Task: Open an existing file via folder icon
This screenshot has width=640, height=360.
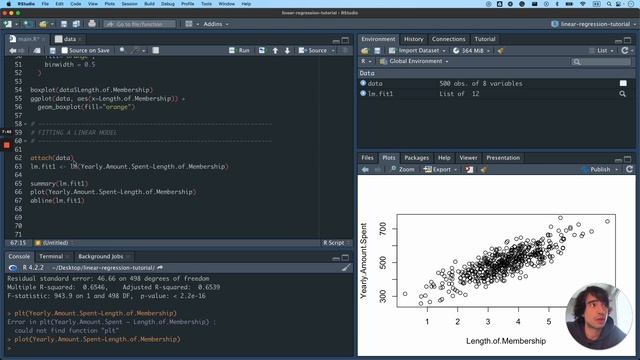Action: coord(42,24)
